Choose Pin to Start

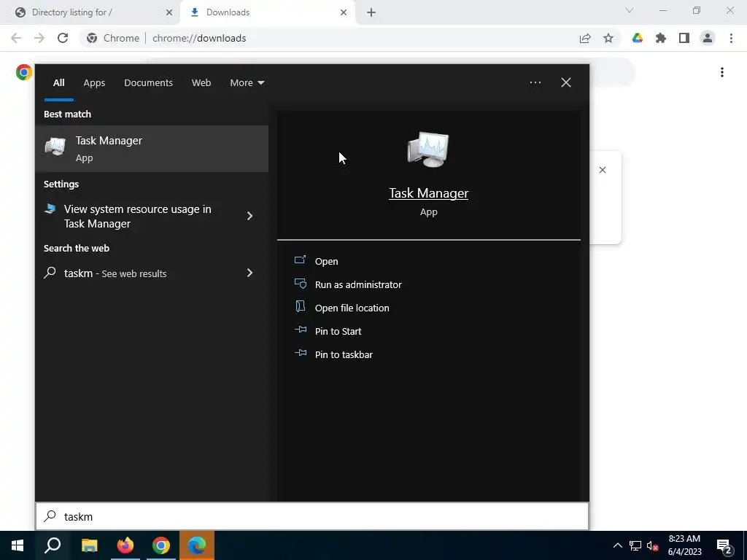coord(338,331)
